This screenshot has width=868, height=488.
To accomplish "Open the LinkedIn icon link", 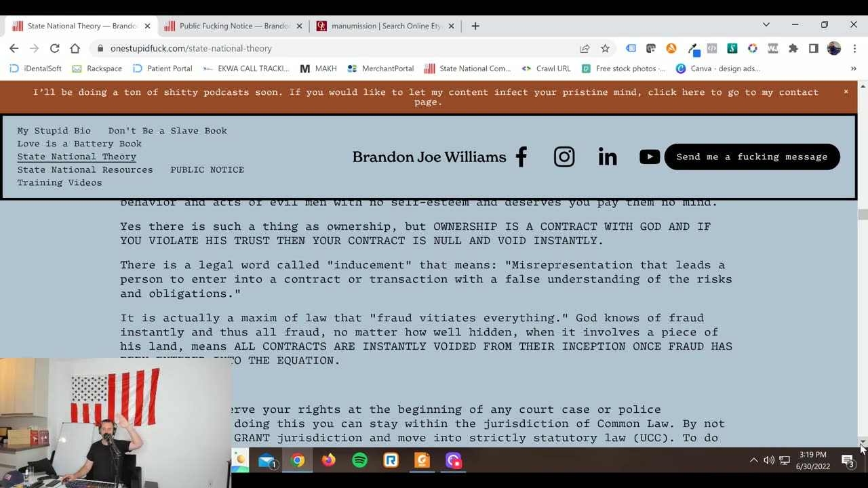I will click(608, 157).
